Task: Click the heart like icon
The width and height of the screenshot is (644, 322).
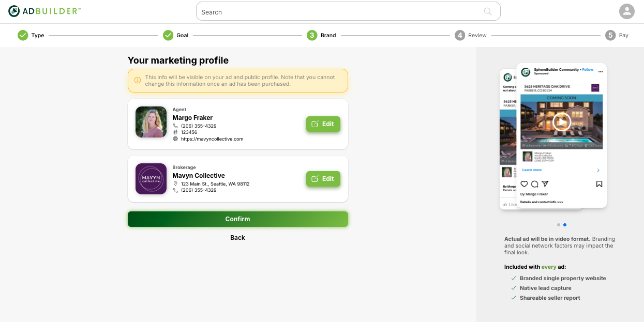Action: [x=524, y=184]
